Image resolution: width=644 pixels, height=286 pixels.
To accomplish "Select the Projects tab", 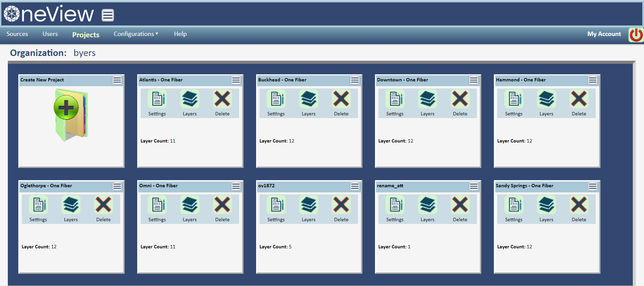I will click(86, 35).
